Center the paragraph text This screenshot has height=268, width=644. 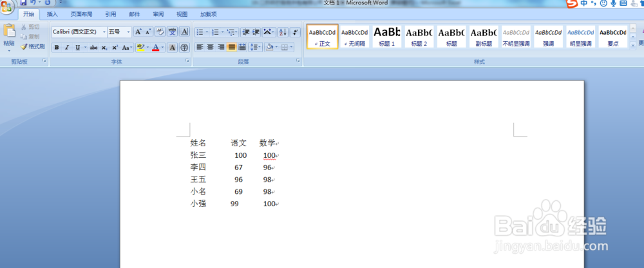tap(211, 47)
